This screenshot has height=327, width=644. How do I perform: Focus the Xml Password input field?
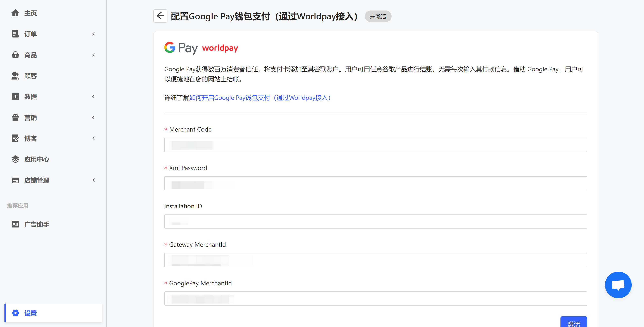[x=376, y=183]
